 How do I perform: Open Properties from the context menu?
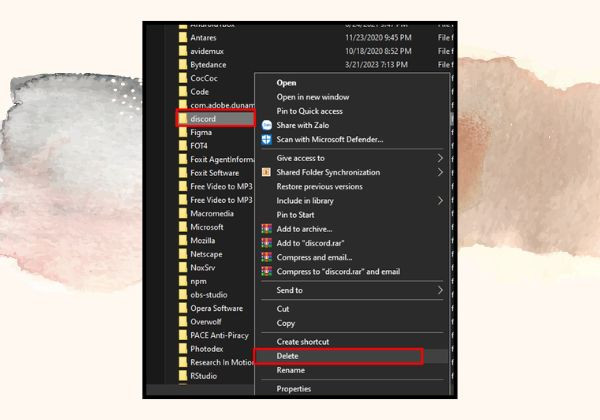point(293,389)
